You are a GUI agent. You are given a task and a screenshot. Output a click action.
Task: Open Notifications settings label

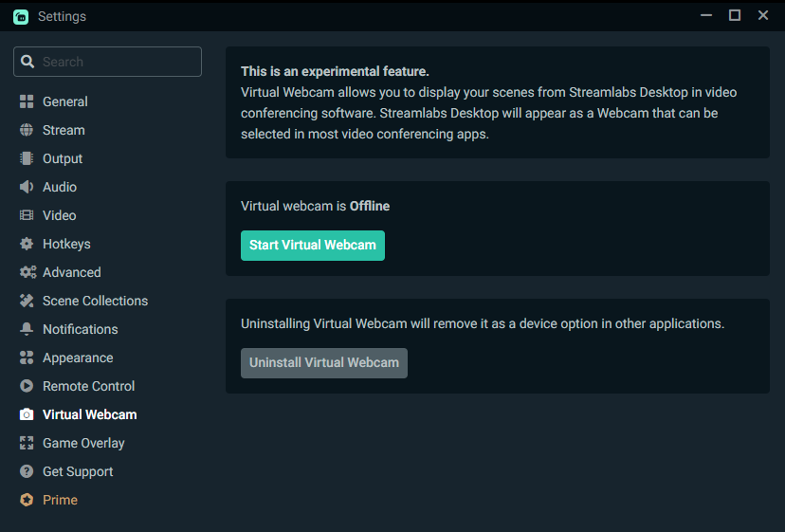pos(80,329)
